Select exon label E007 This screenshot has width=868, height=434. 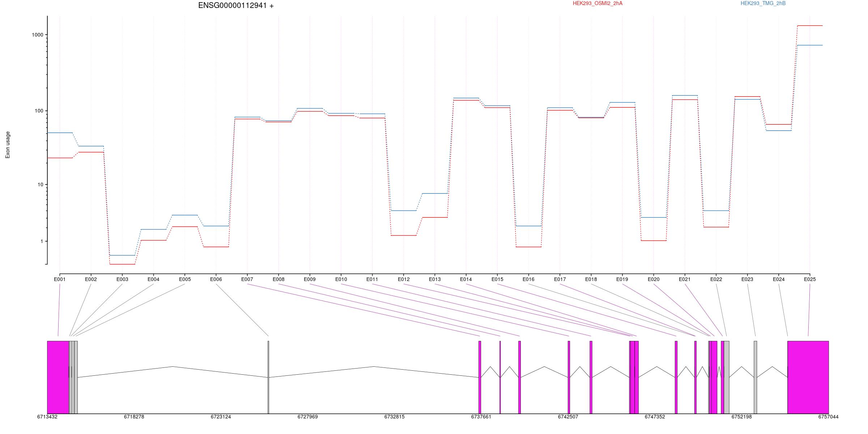pyautogui.click(x=247, y=279)
